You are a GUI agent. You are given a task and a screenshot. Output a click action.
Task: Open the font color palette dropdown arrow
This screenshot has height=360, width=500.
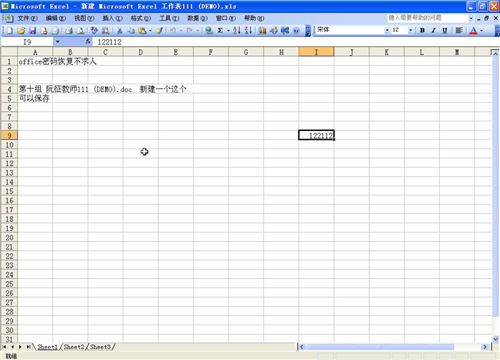point(481,31)
